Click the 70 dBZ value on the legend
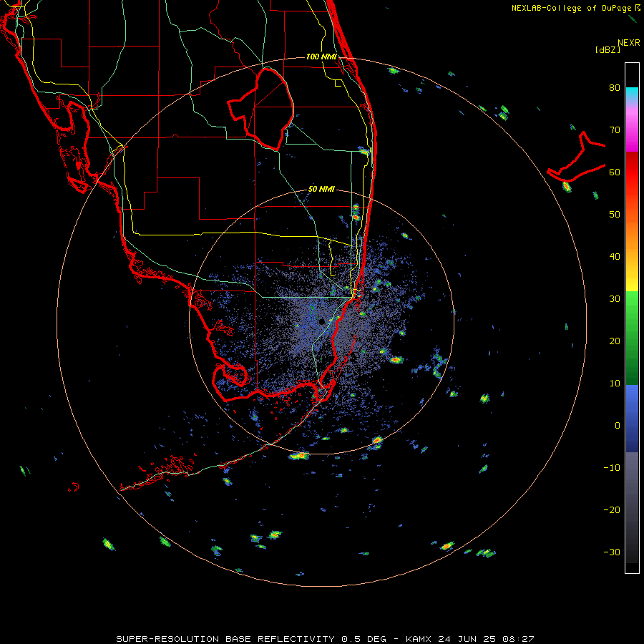 (x=615, y=130)
